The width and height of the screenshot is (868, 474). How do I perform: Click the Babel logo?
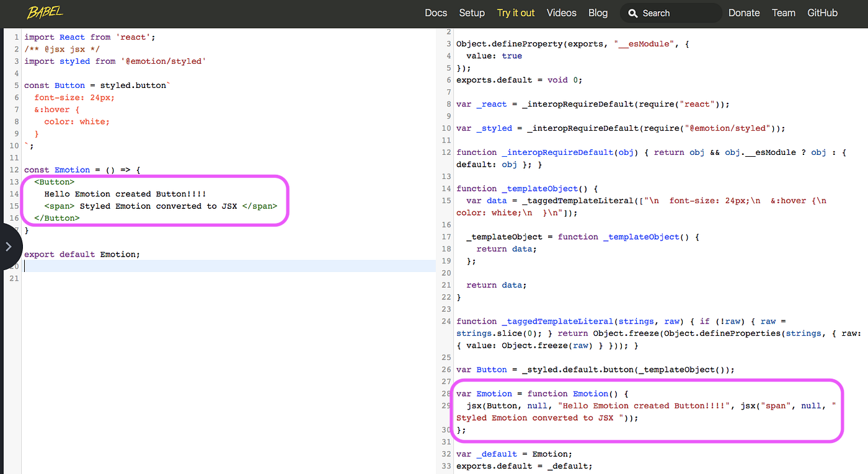tap(44, 12)
